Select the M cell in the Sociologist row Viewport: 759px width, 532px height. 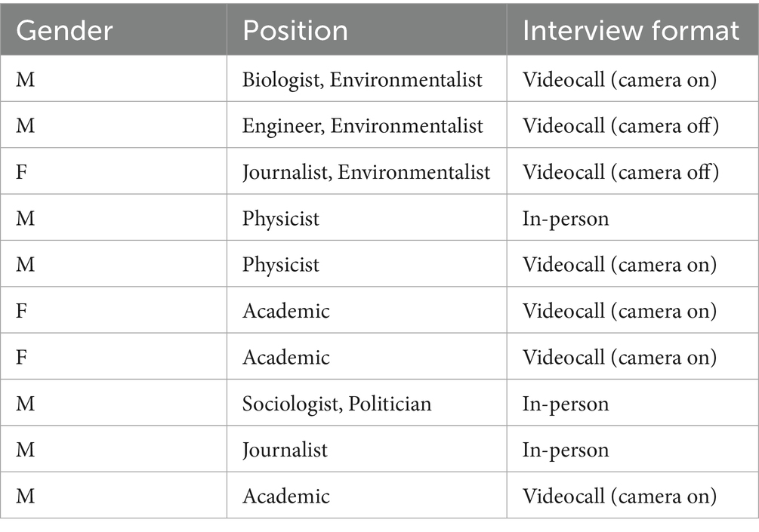[25, 404]
